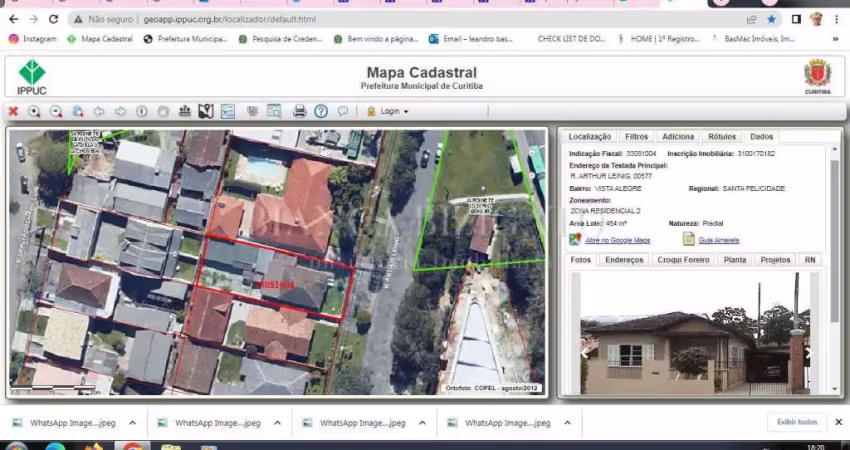Show next property photo arrow
The height and width of the screenshot is (450, 850).
(x=809, y=353)
